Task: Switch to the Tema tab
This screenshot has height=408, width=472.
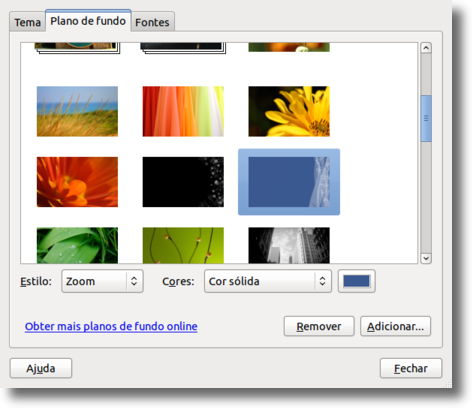Action: [27, 22]
